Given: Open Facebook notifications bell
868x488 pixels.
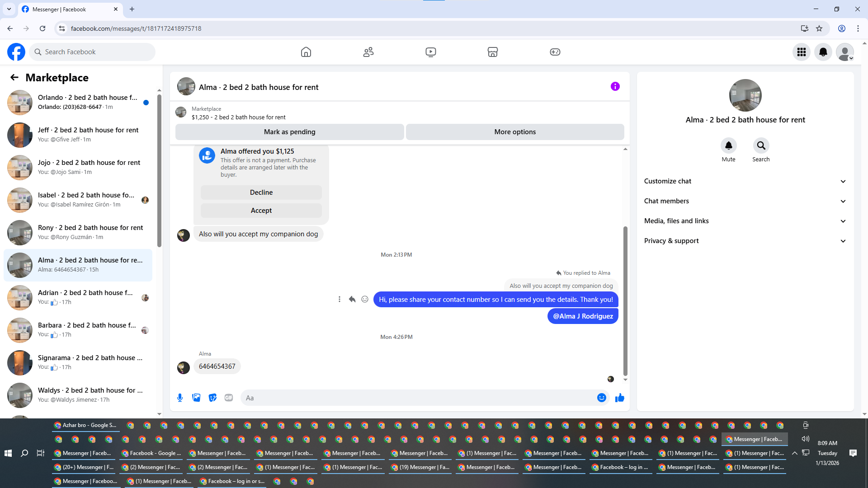Looking at the screenshot, I should (823, 52).
